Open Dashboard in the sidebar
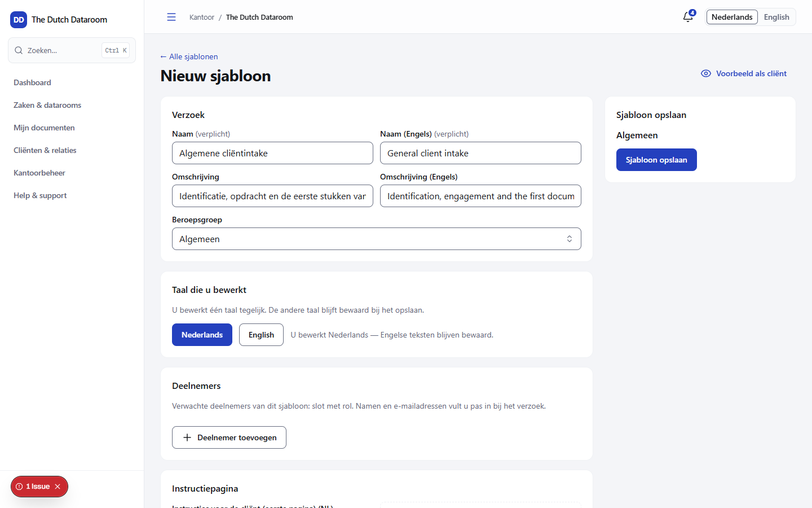This screenshot has width=812, height=508. point(32,82)
